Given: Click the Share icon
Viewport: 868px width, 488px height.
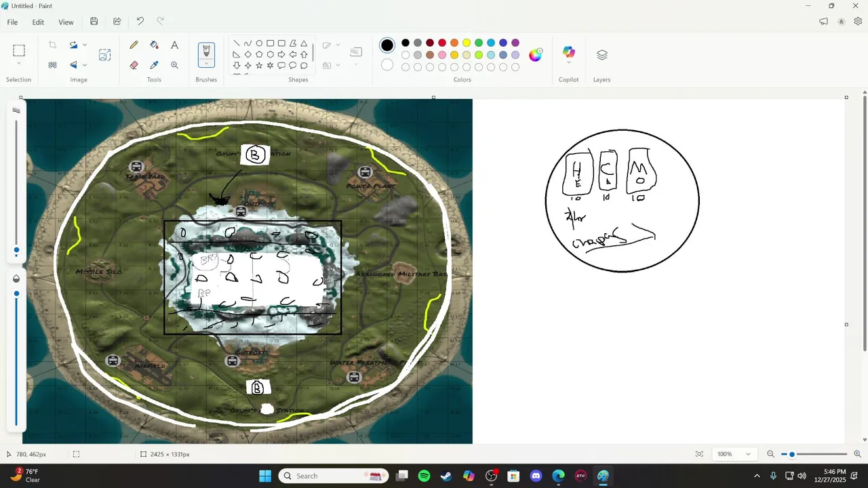Looking at the screenshot, I should click(x=117, y=22).
